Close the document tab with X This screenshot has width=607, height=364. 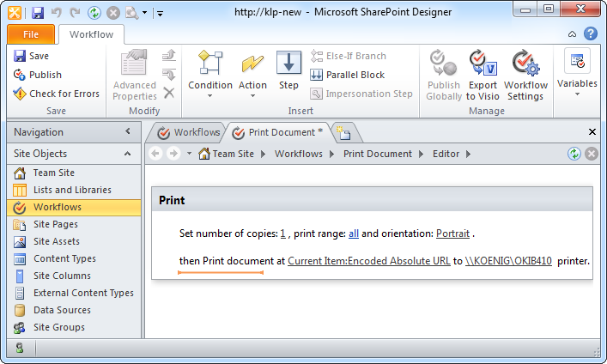tap(592, 132)
